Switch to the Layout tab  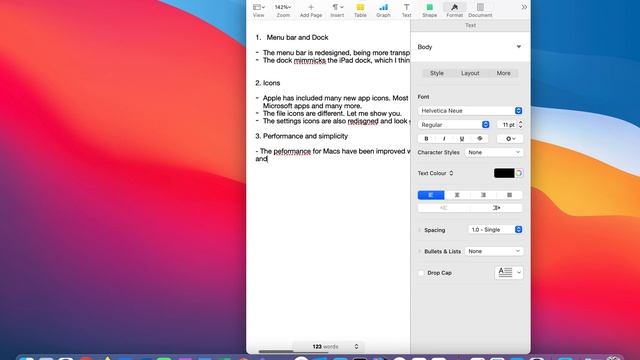click(470, 73)
